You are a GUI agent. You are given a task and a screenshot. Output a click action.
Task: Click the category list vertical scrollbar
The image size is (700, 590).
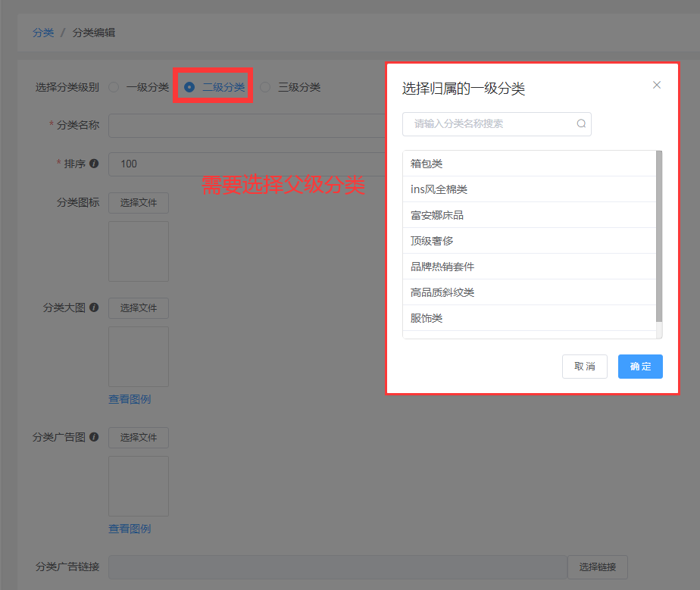click(x=659, y=236)
